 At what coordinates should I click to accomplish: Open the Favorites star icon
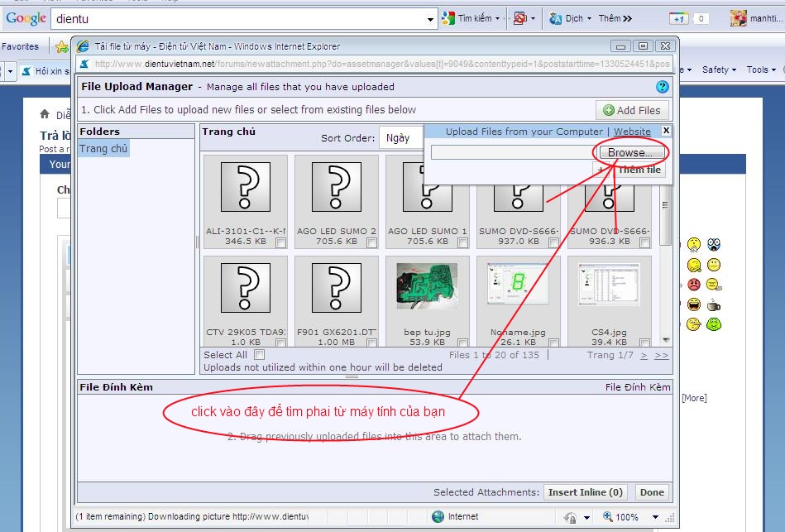pyautogui.click(x=61, y=47)
